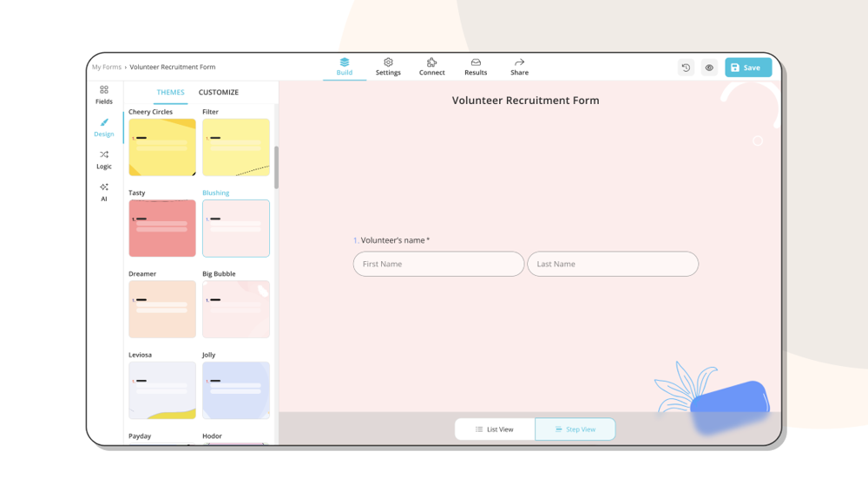This screenshot has width=868, height=497.
Task: Click the First Name input field
Action: point(438,264)
